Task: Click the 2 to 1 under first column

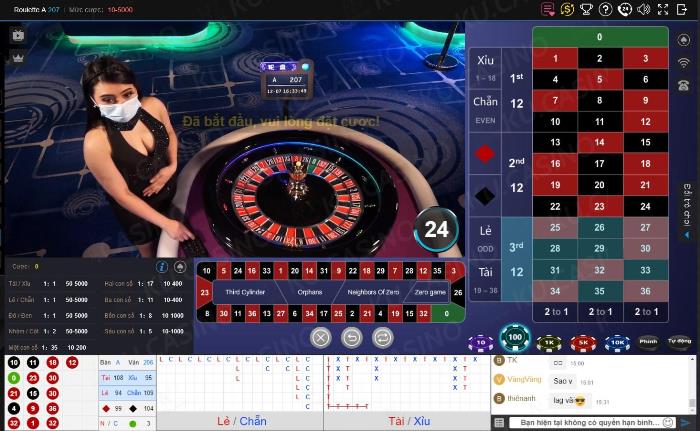Action: tap(555, 312)
